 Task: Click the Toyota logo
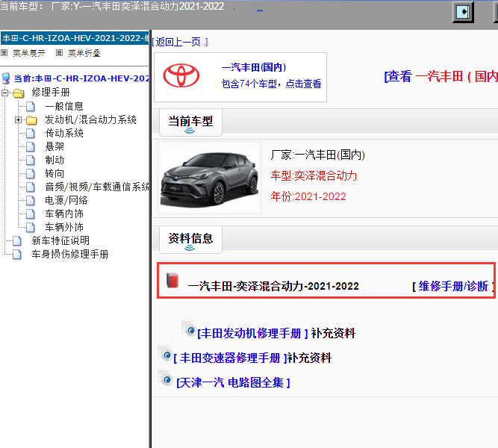pyautogui.click(x=181, y=76)
